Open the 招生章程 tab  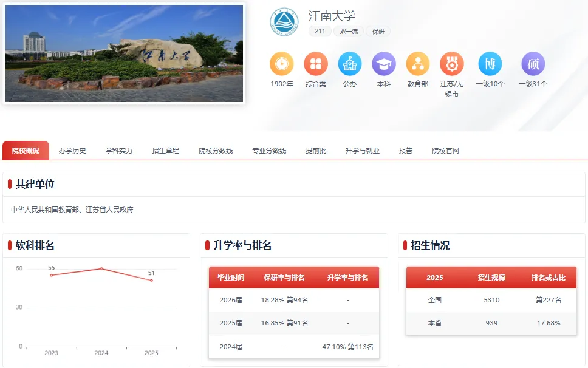[x=165, y=151]
